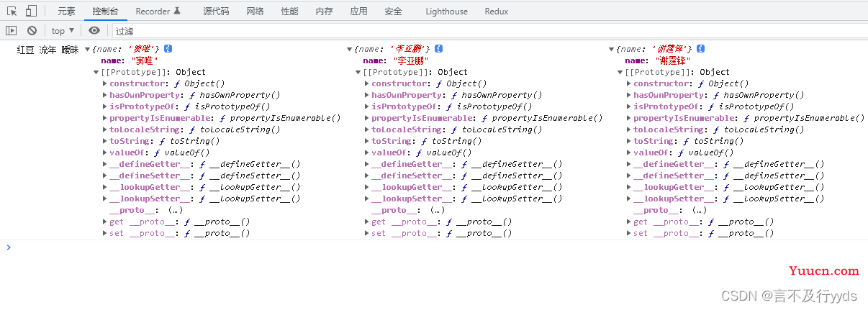Screen dimensions: 868x310
Task: Expand __lookupGetter__ in the 窦唯 object
Action: [x=105, y=187]
